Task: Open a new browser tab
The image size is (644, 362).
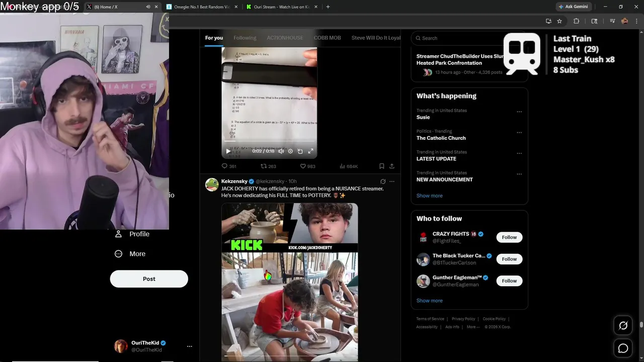Action: (328, 7)
